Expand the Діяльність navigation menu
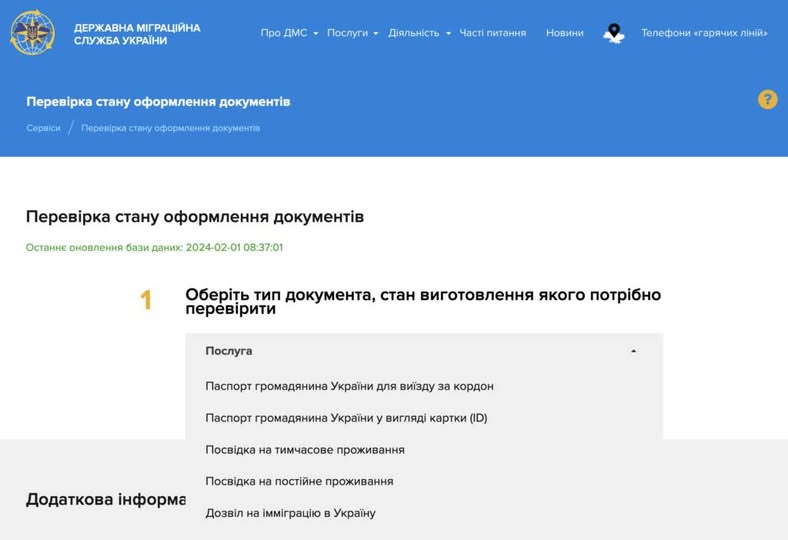The image size is (788, 540). tap(419, 33)
